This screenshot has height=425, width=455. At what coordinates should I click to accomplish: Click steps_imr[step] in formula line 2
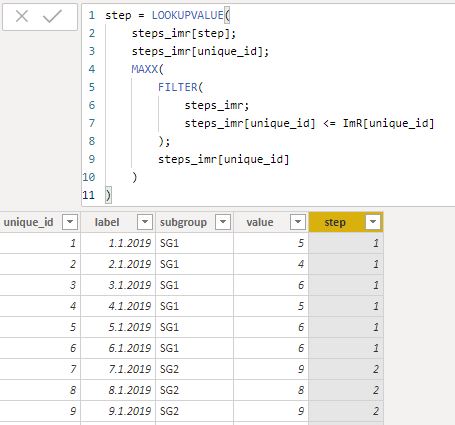tap(182, 33)
